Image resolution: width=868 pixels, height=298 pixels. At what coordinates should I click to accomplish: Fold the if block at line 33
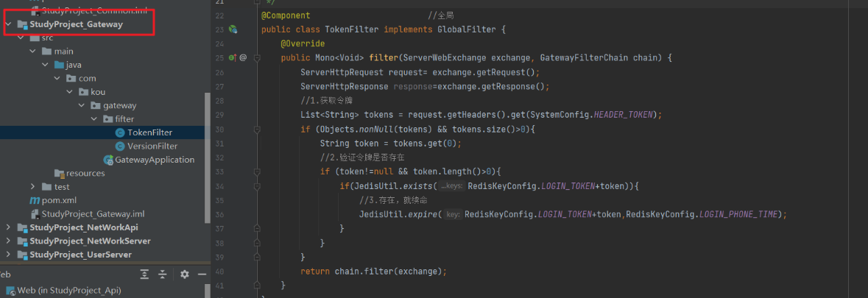tap(257, 172)
